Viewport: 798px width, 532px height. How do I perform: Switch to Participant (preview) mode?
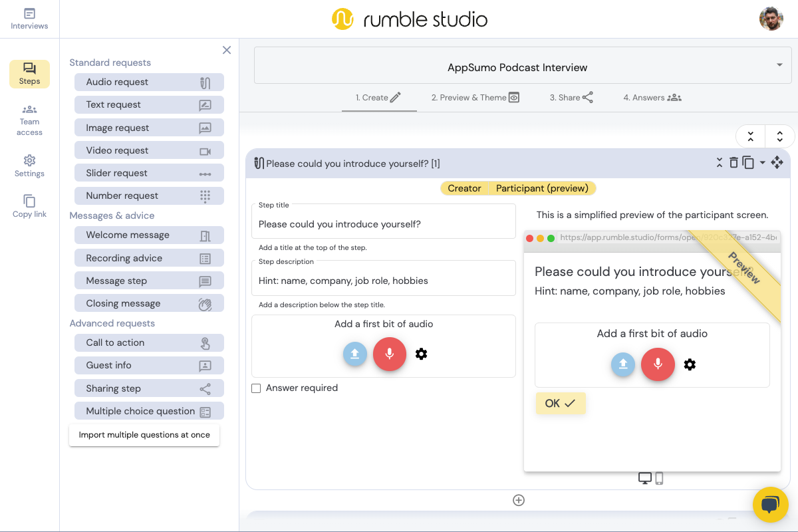[x=542, y=188]
